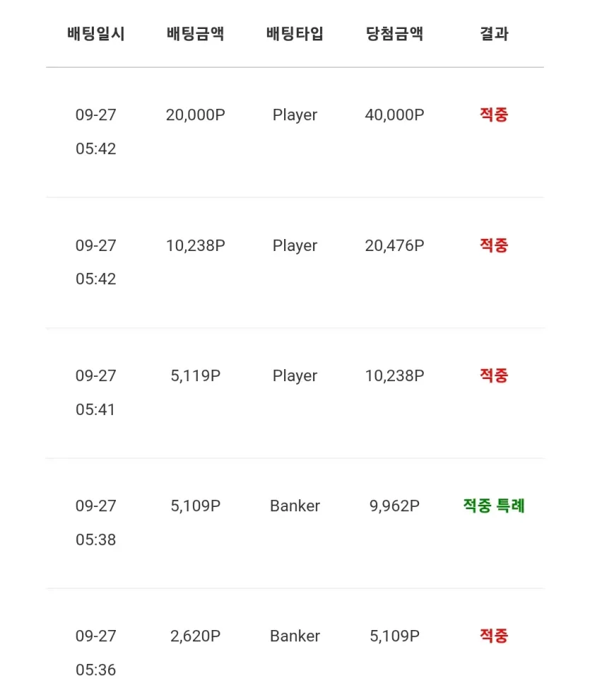Click the 배팅금액 column header
This screenshot has width=590, height=700.
pos(195,34)
